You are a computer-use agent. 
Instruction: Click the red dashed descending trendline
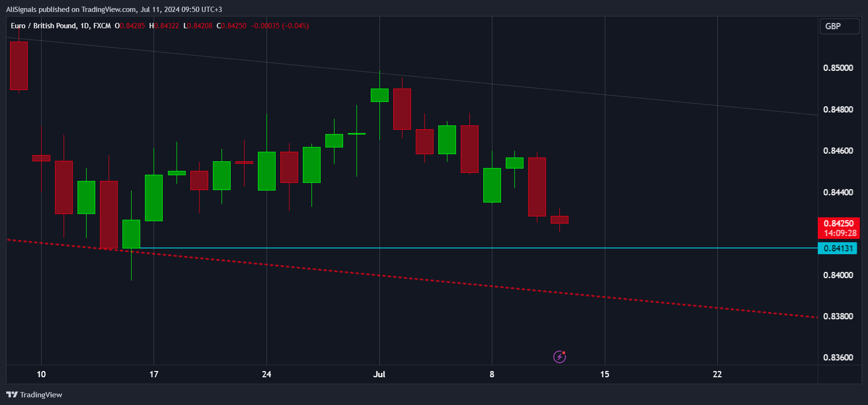(412, 279)
